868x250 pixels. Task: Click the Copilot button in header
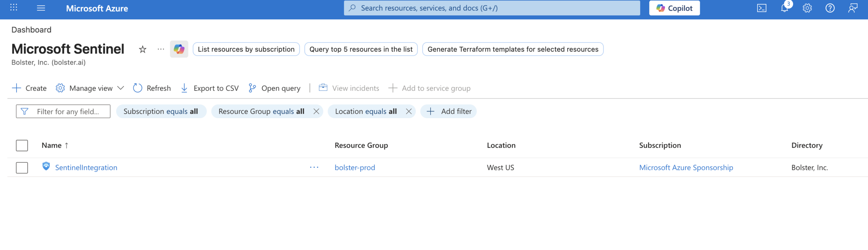(674, 8)
